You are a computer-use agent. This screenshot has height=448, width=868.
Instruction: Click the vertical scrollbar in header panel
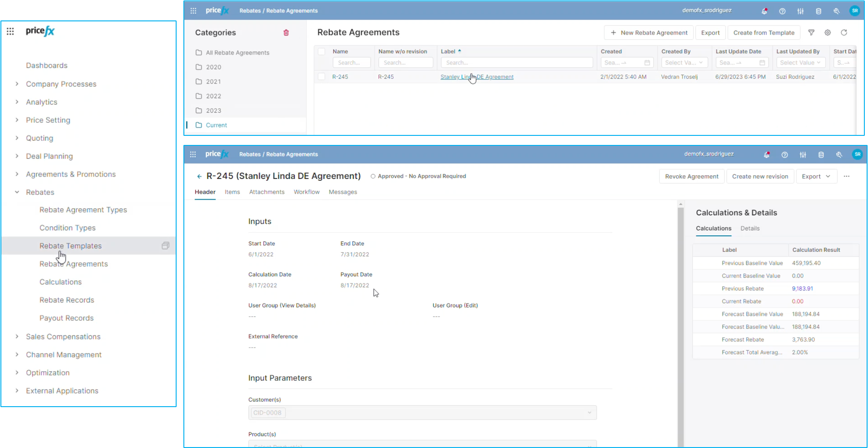click(x=681, y=318)
